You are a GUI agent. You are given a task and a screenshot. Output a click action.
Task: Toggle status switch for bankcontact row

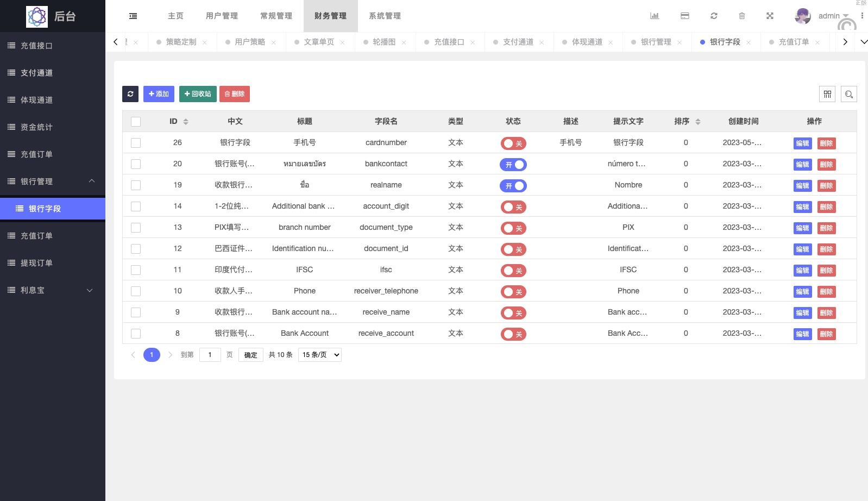coord(513,165)
